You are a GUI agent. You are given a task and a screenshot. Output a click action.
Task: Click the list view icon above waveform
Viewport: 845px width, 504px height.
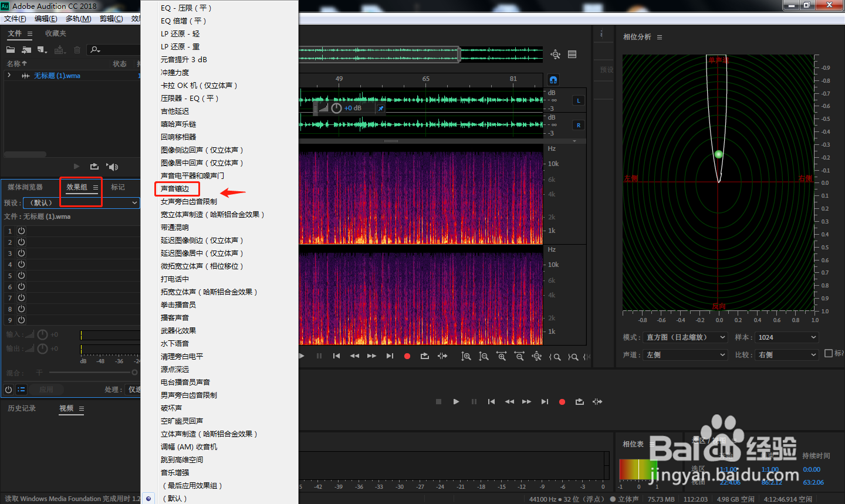pyautogui.click(x=572, y=55)
